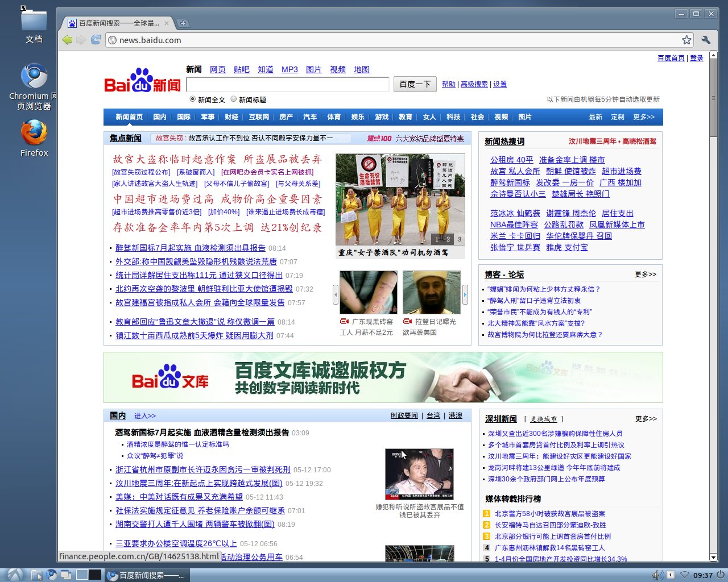Click next arrow on photo carousel
The width and height of the screenshot is (728, 582).
tap(465, 294)
